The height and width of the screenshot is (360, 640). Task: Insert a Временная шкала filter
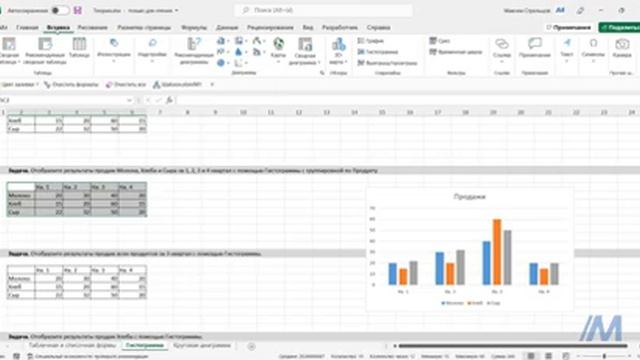click(x=456, y=52)
